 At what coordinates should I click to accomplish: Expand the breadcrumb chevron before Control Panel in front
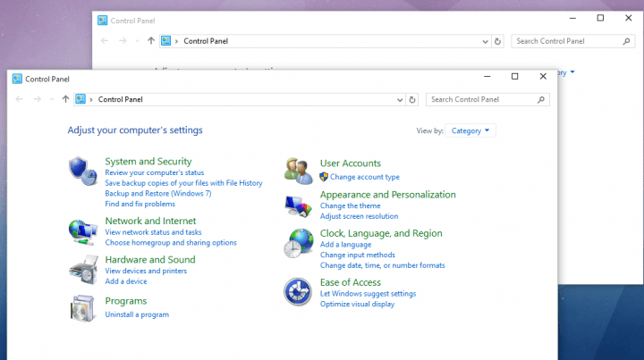(x=91, y=100)
